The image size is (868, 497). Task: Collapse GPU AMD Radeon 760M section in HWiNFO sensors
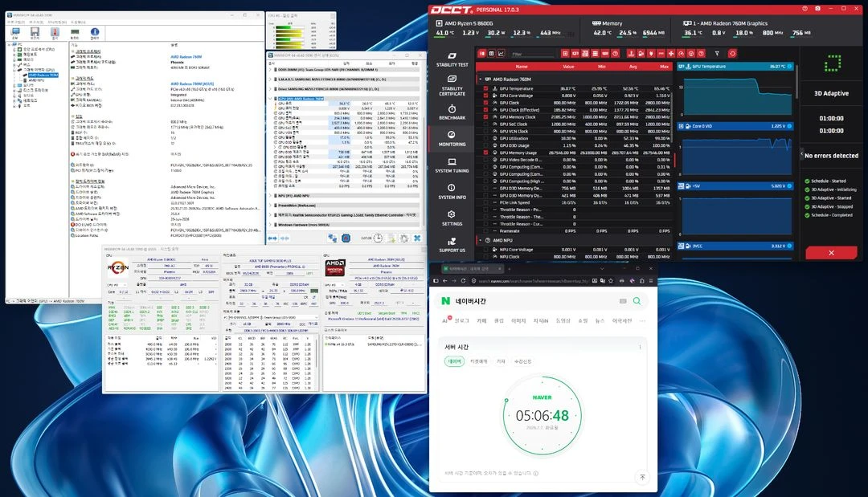pos(270,99)
